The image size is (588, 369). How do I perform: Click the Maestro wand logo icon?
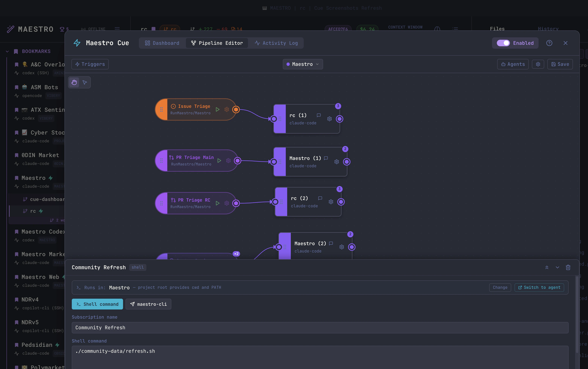point(10,29)
